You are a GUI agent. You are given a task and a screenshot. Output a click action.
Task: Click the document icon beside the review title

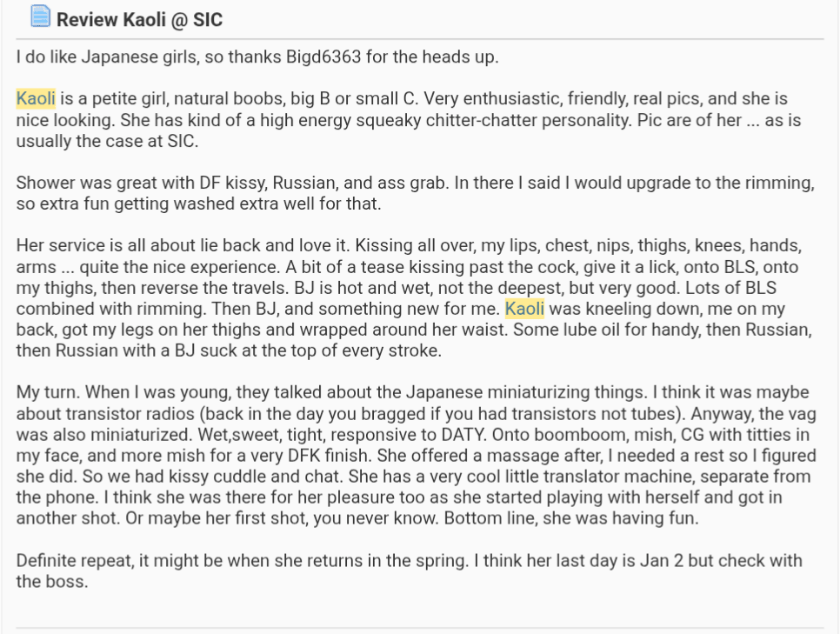point(40,17)
